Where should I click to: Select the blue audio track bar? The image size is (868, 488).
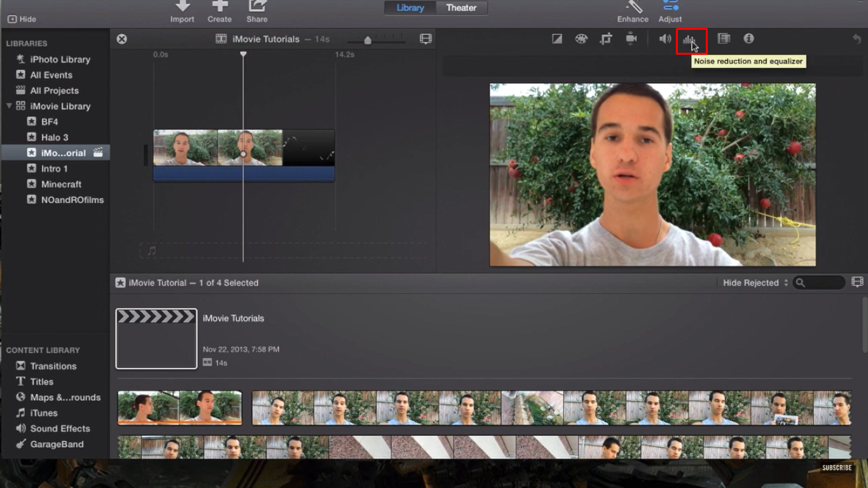coord(244,174)
